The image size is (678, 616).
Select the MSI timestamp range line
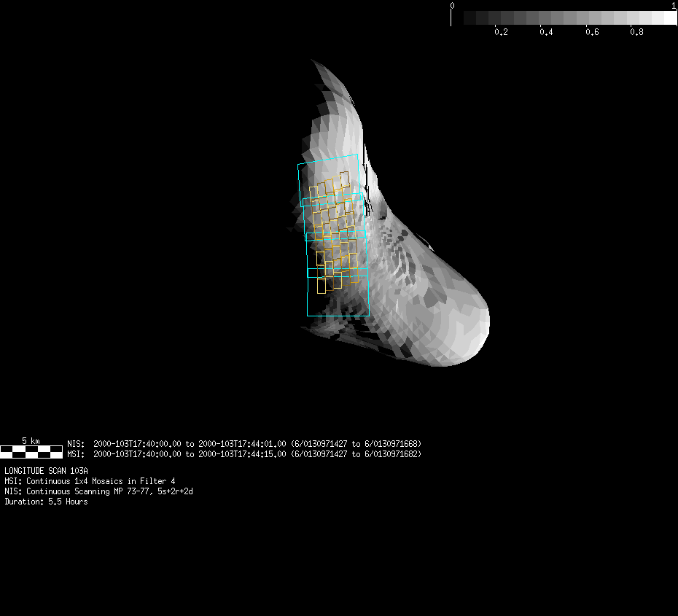pyautogui.click(x=243, y=454)
